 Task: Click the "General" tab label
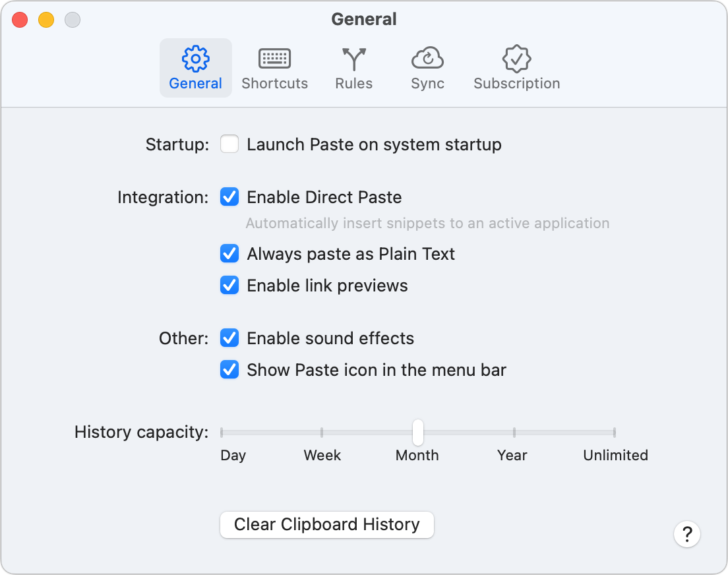195,83
